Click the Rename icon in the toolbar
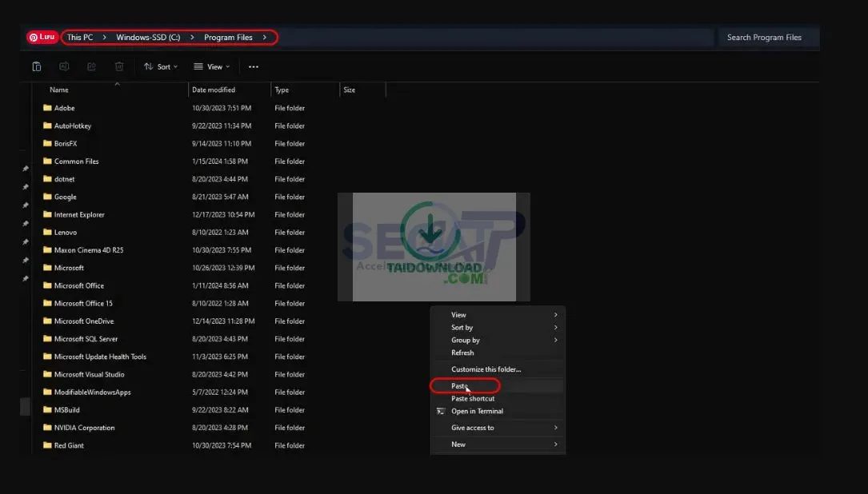Image resolution: width=868 pixels, height=494 pixels. [64, 66]
